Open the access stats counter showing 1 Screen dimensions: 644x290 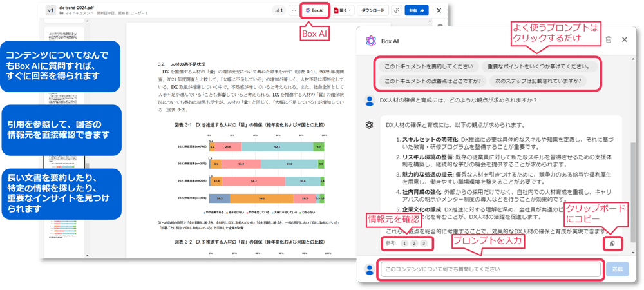point(279,11)
